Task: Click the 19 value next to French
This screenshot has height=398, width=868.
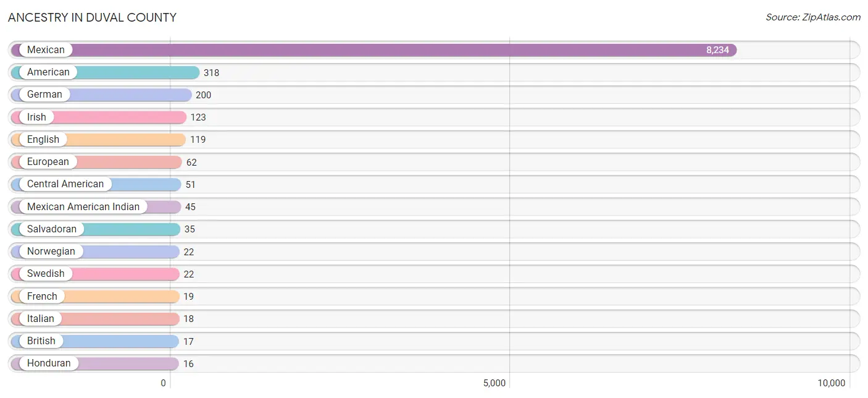Action: [188, 297]
